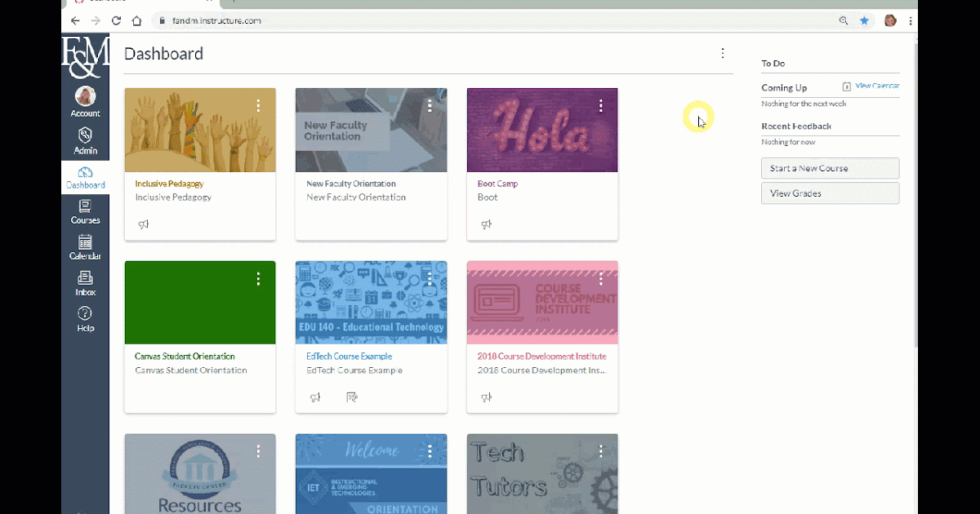Open New Faculty Orientation course title
This screenshot has width=980, height=514.
pyautogui.click(x=351, y=184)
